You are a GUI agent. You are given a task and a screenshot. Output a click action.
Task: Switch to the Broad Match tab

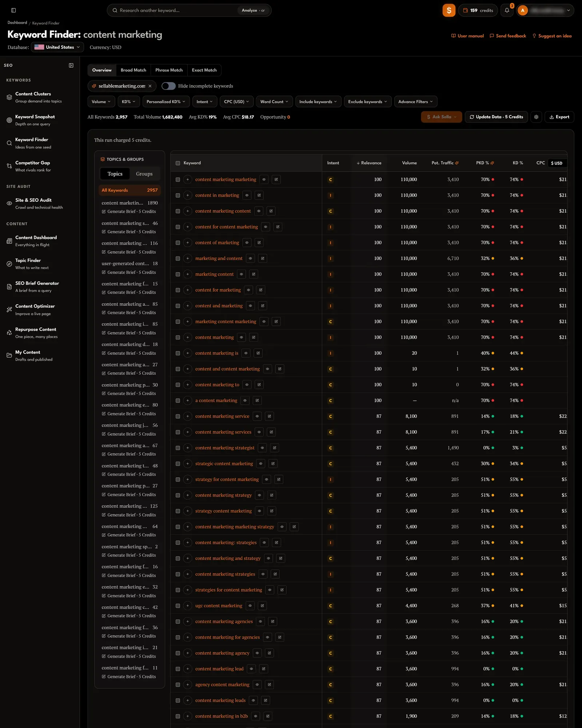pos(133,70)
